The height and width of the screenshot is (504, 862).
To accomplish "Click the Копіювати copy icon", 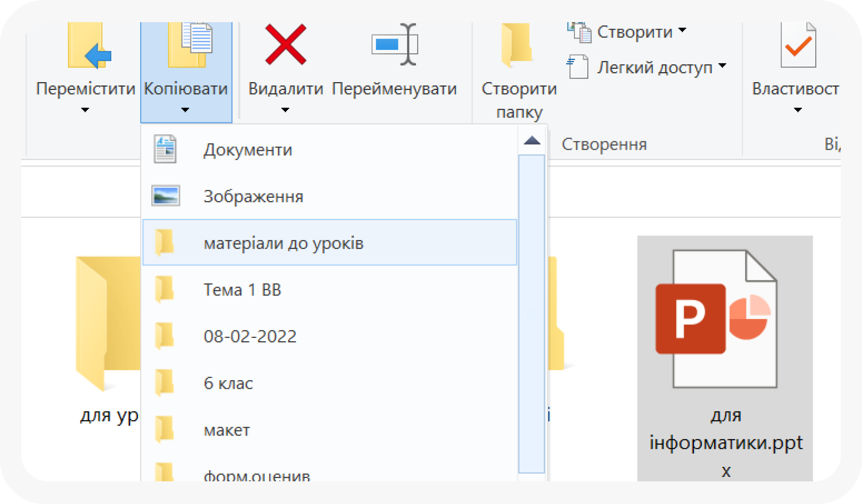I will [x=190, y=45].
